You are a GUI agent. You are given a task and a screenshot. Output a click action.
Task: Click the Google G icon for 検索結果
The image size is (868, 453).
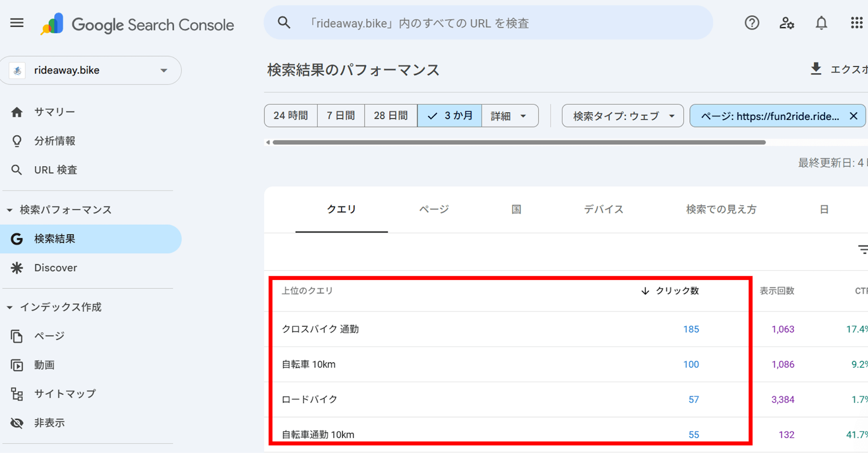tap(17, 239)
